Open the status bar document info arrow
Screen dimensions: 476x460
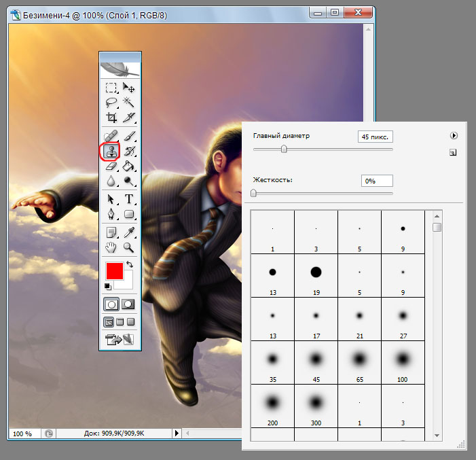click(x=177, y=433)
